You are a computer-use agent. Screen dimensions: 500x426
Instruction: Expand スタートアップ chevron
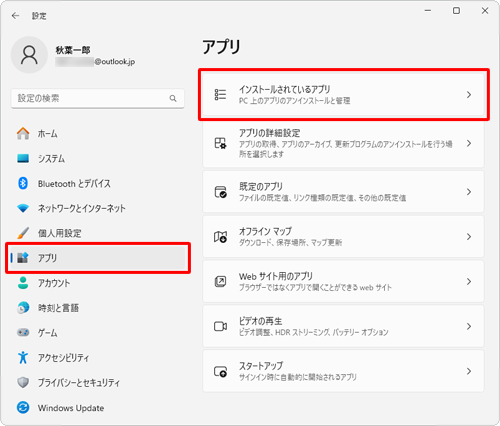click(x=469, y=371)
